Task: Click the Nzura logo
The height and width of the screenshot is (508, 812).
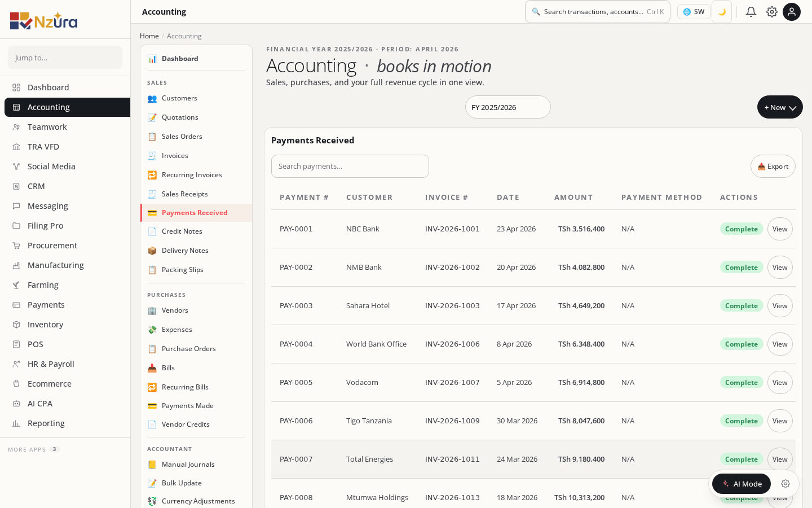Action: pyautogui.click(x=43, y=20)
